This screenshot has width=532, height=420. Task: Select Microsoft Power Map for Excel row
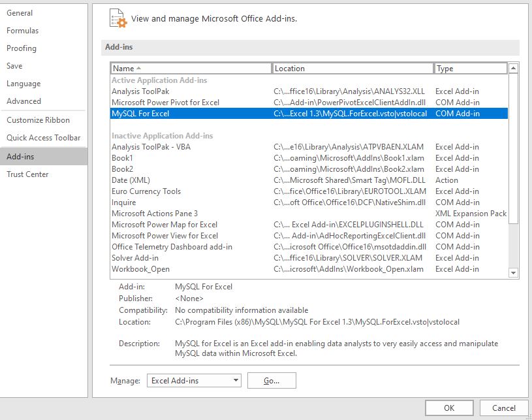click(309, 225)
